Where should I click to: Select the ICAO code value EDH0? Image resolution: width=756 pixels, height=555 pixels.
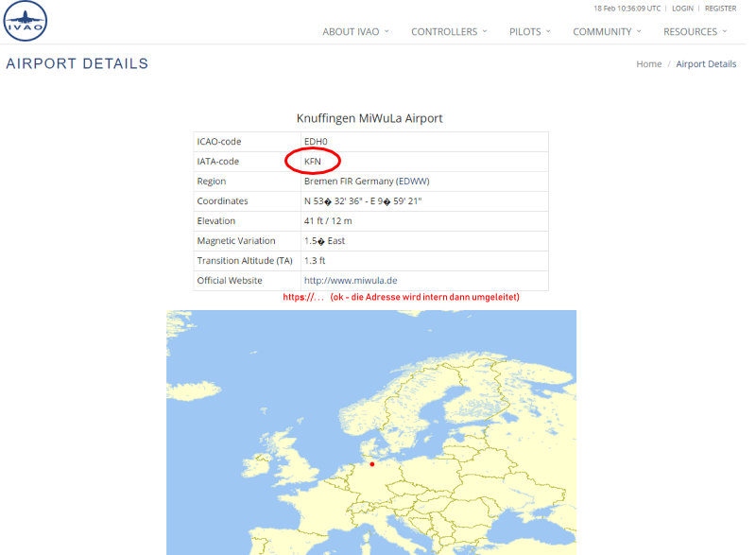coord(316,142)
